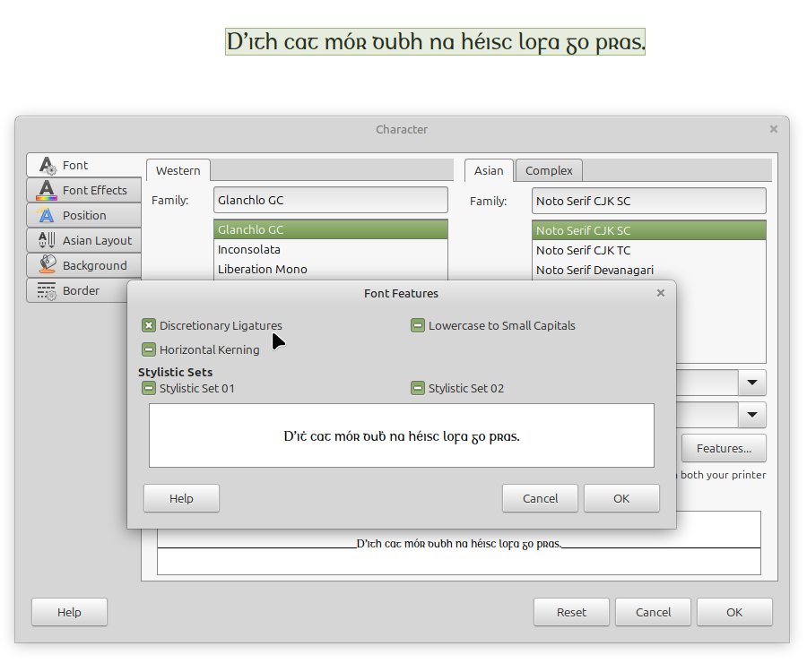The width and height of the screenshot is (807, 672).
Task: Click Reset in the Character dialog
Action: [571, 612]
